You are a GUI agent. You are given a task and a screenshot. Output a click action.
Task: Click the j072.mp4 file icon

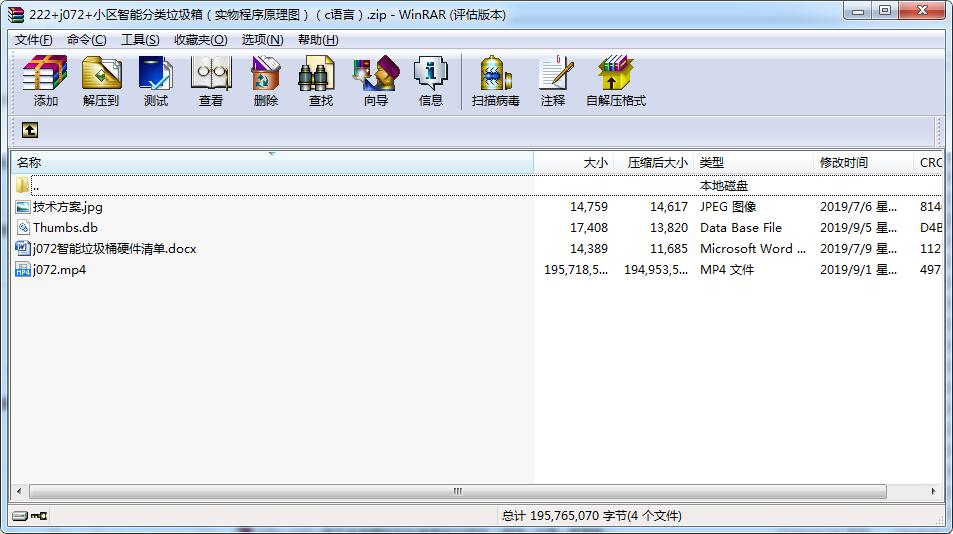tap(22, 270)
